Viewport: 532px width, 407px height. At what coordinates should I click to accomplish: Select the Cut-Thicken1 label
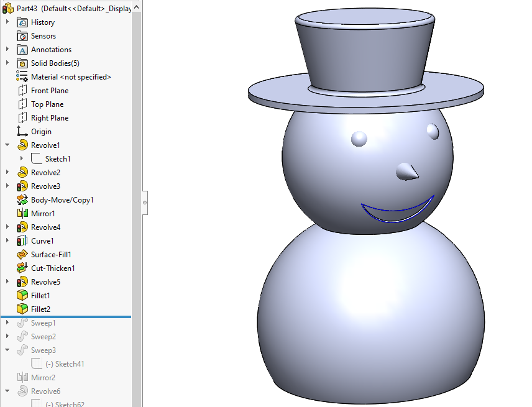pyautogui.click(x=53, y=268)
